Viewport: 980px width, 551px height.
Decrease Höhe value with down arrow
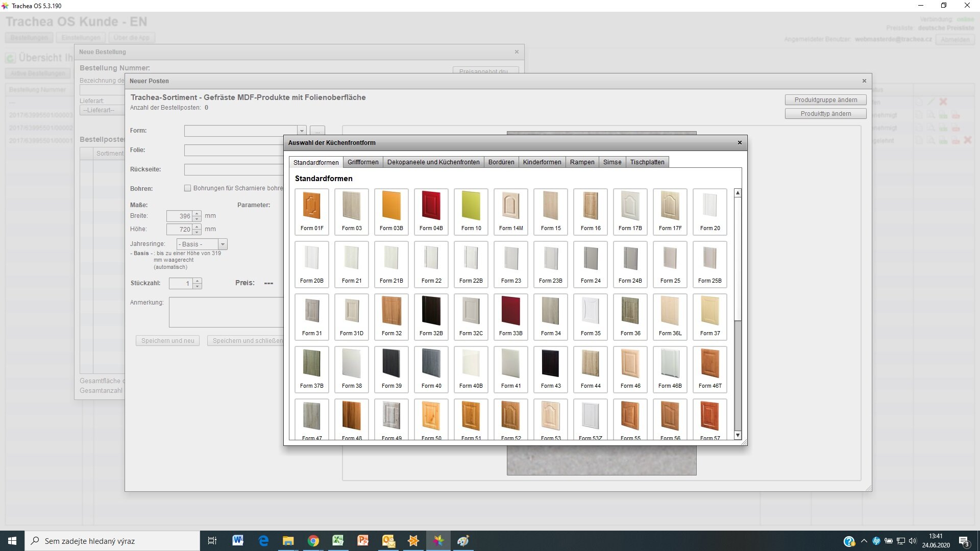coord(197,232)
